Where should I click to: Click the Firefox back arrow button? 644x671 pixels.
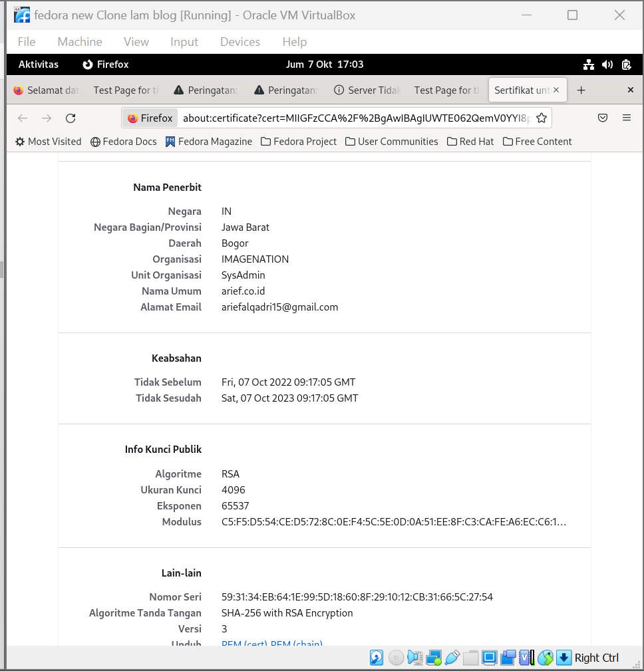[x=23, y=118]
